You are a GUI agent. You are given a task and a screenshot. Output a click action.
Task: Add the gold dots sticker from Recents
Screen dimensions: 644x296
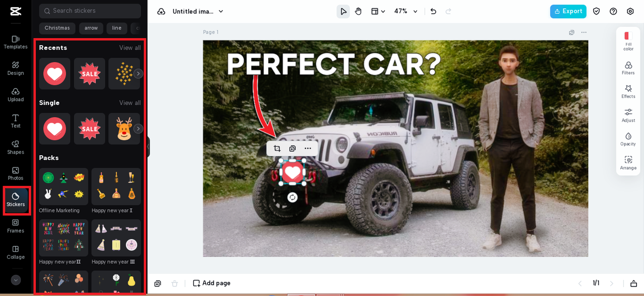(x=124, y=74)
